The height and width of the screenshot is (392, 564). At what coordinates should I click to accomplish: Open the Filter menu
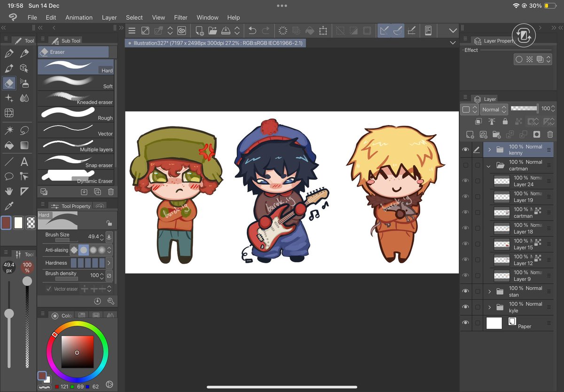point(181,17)
